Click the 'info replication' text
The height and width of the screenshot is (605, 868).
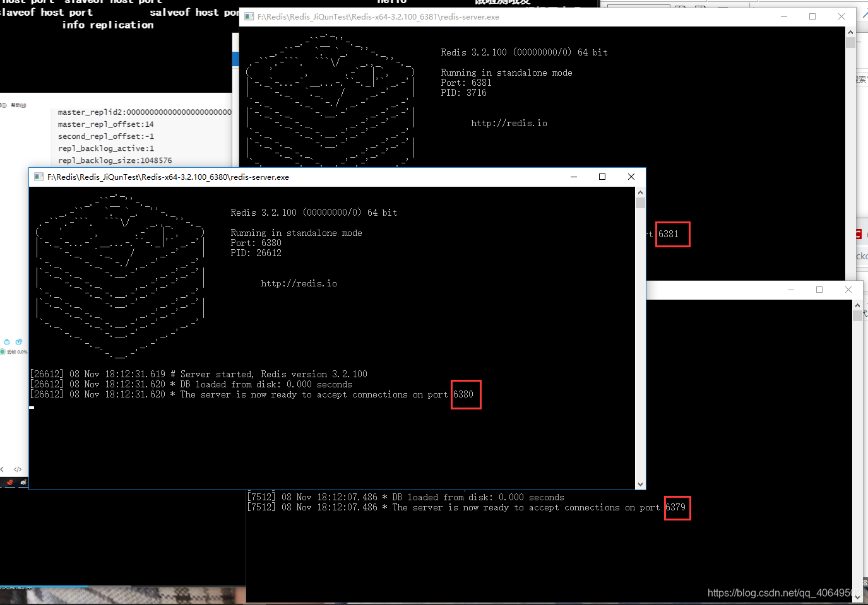tap(108, 25)
